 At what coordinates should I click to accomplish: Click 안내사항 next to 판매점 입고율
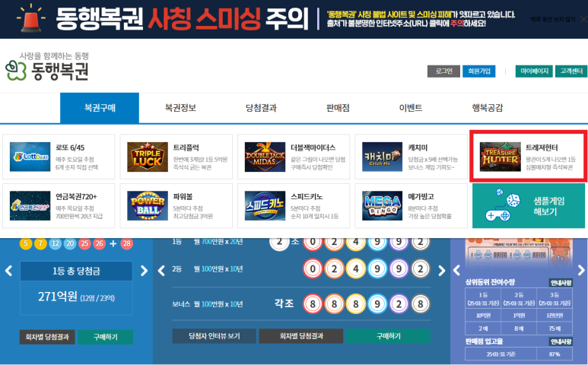pos(561,341)
